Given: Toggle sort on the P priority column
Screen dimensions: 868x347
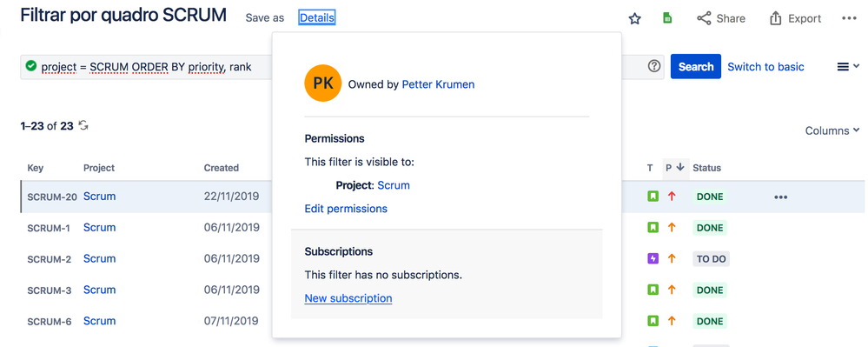Looking at the screenshot, I should click(675, 168).
